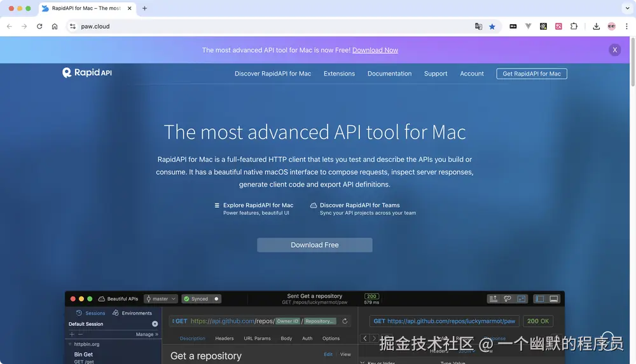Go to previous response with left chevron
The width and height of the screenshot is (636, 364).
point(364,338)
